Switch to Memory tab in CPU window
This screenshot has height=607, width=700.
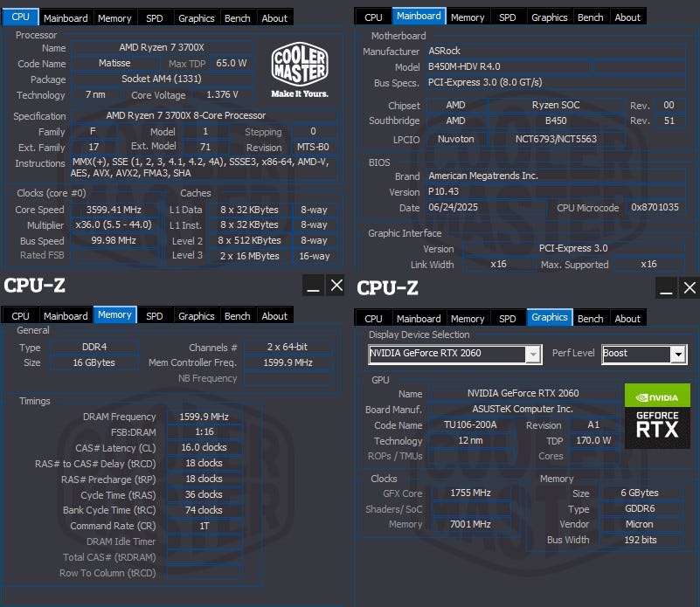coord(114,18)
